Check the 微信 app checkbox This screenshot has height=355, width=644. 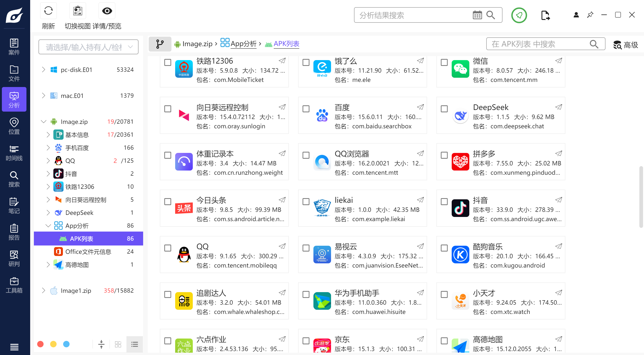click(444, 62)
